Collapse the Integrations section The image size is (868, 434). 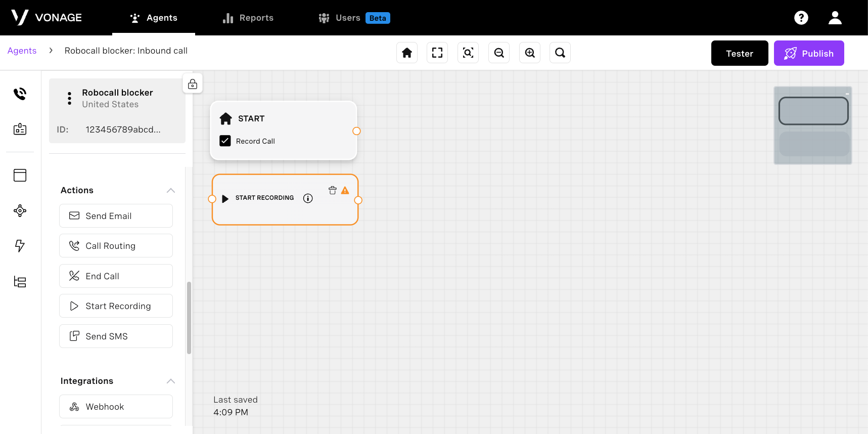(171, 381)
